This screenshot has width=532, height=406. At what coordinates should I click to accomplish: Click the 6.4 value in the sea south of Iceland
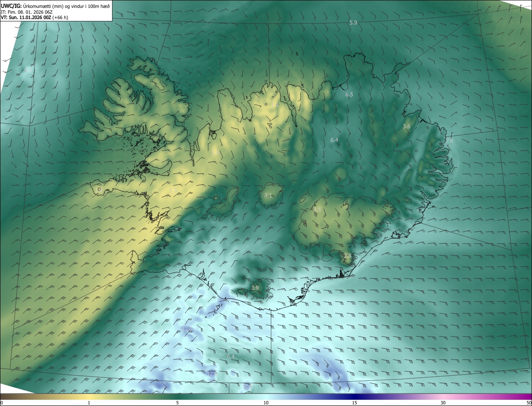[231, 356]
